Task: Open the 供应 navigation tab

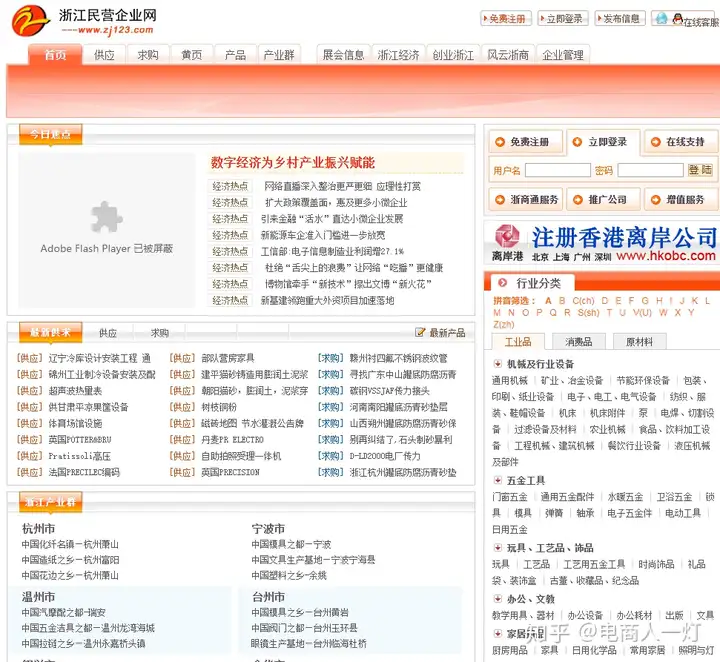Action: [x=104, y=55]
